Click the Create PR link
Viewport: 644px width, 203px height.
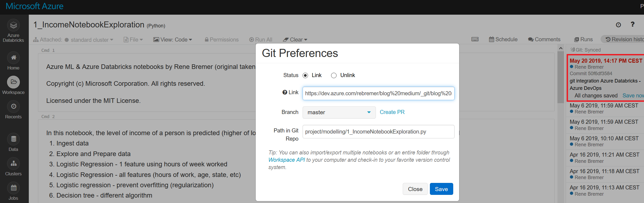point(392,112)
